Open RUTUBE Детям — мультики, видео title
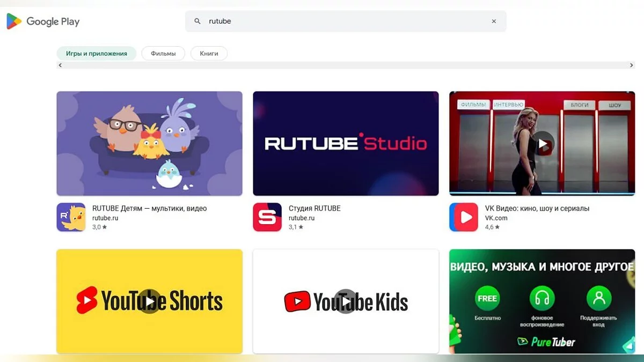Viewport: 644px width, 362px height. (x=149, y=208)
